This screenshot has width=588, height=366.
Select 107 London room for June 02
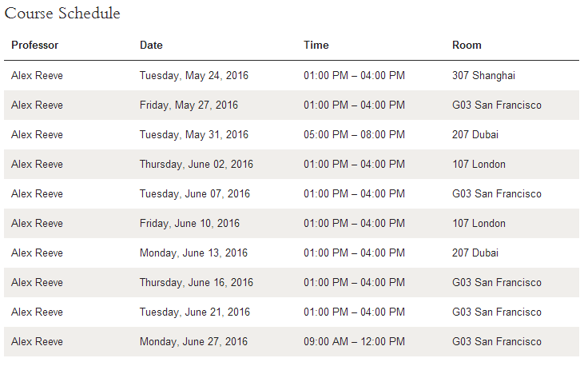479,165
